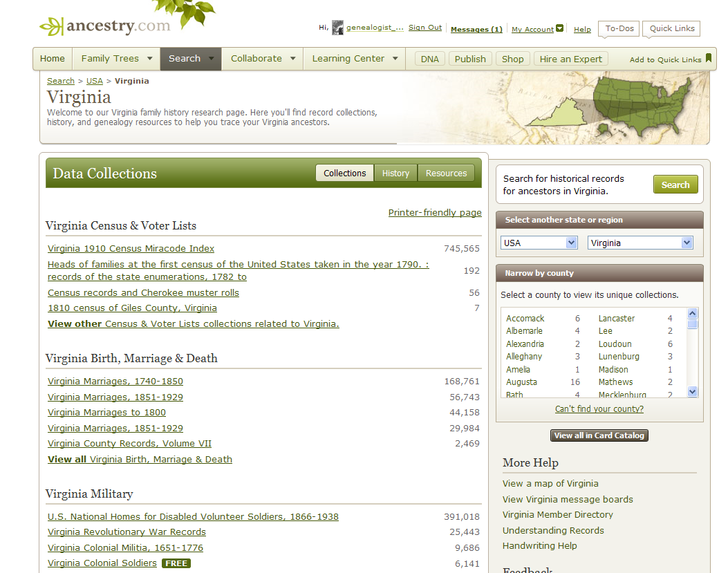Open Virginia Marriages, 1740-1850
The width and height of the screenshot is (728, 573).
[115, 382]
